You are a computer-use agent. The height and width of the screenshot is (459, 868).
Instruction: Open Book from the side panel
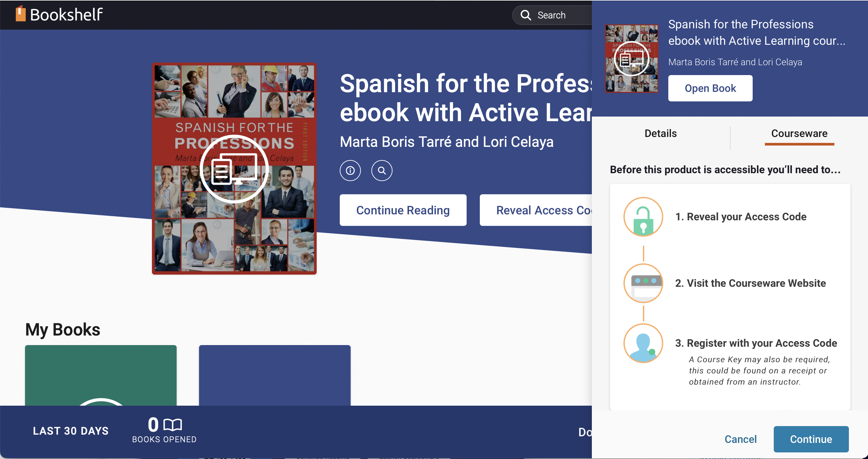pos(710,88)
